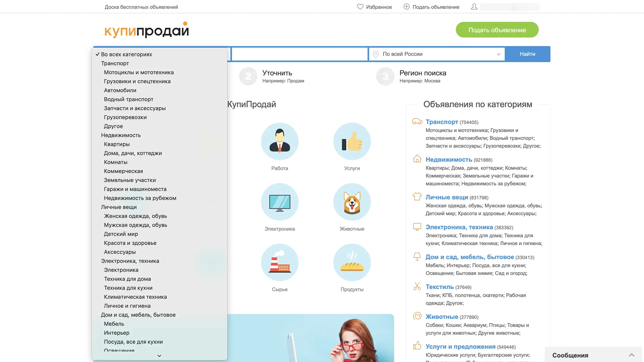The image size is (644, 362).
Task: Open the Электроника monitor icon
Action: [280, 202]
